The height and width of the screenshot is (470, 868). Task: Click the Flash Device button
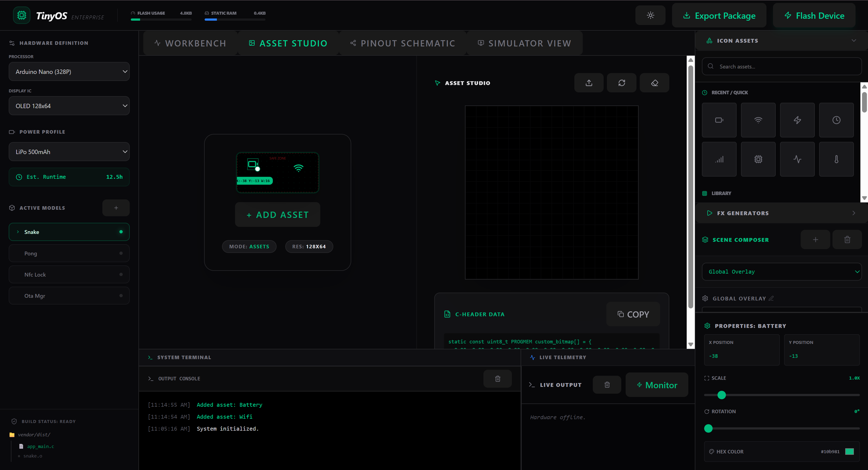[x=814, y=15]
